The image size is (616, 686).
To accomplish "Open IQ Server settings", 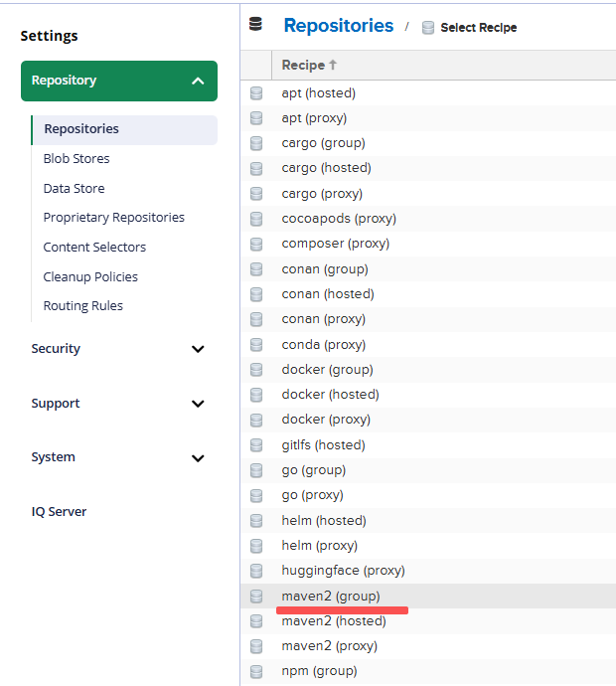I will 59,511.
